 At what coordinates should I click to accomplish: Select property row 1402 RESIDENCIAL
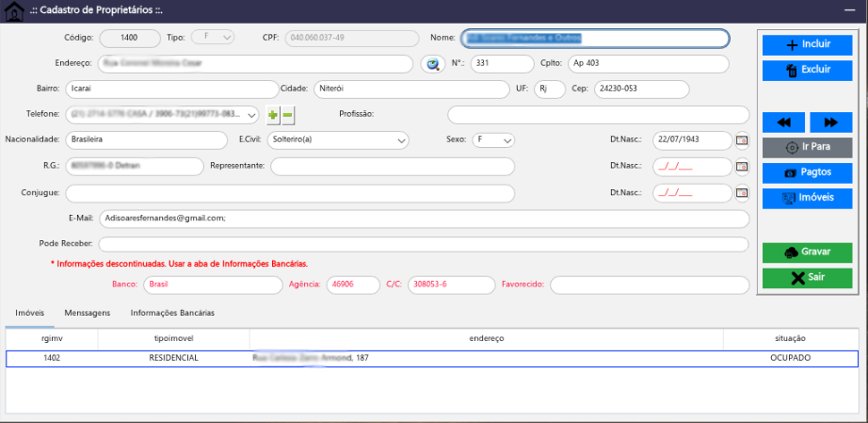431,358
